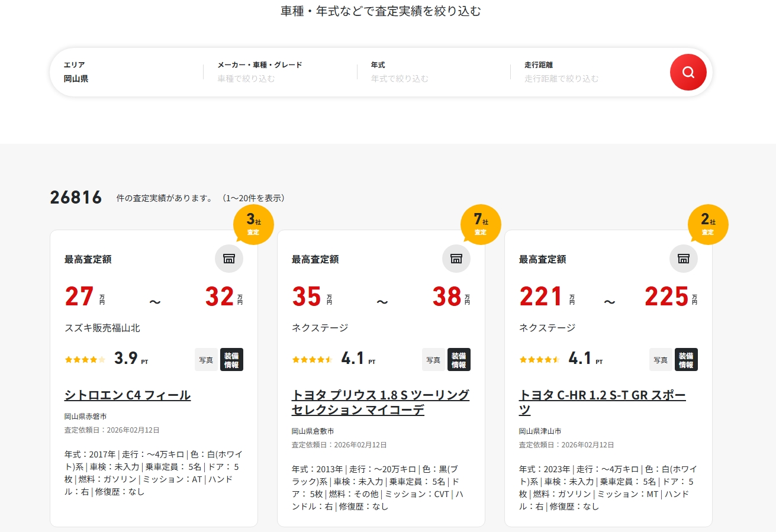The height and width of the screenshot is (532, 776).
Task: Click store icon on Toyota Prius card
Action: click(x=456, y=259)
